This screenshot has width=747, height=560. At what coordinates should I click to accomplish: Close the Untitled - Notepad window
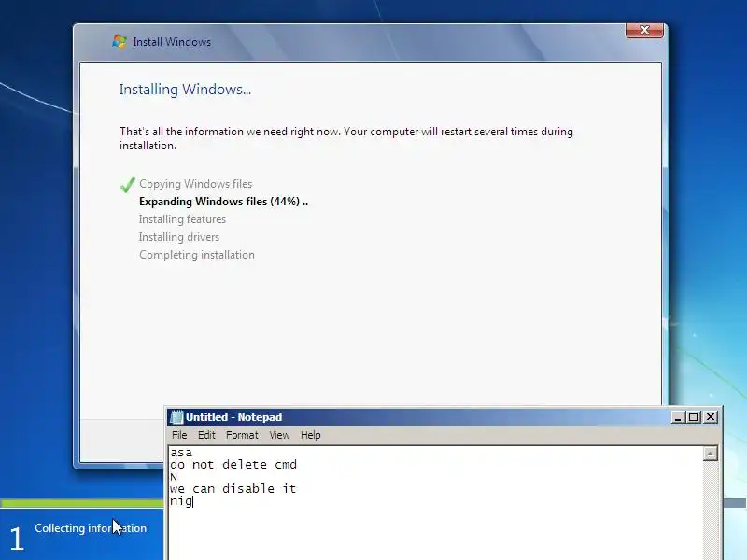tap(711, 417)
